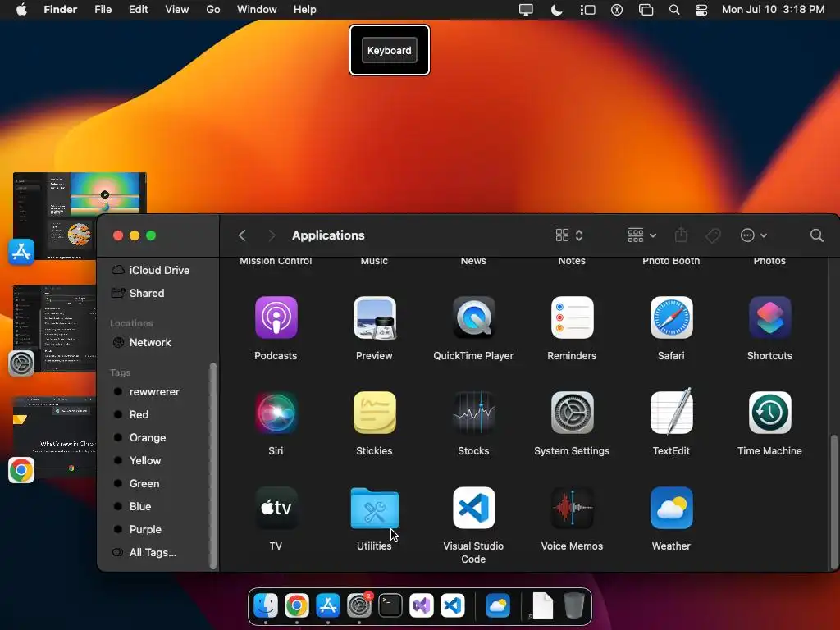Open the view style icon switcher
The image size is (840, 630).
pos(569,235)
